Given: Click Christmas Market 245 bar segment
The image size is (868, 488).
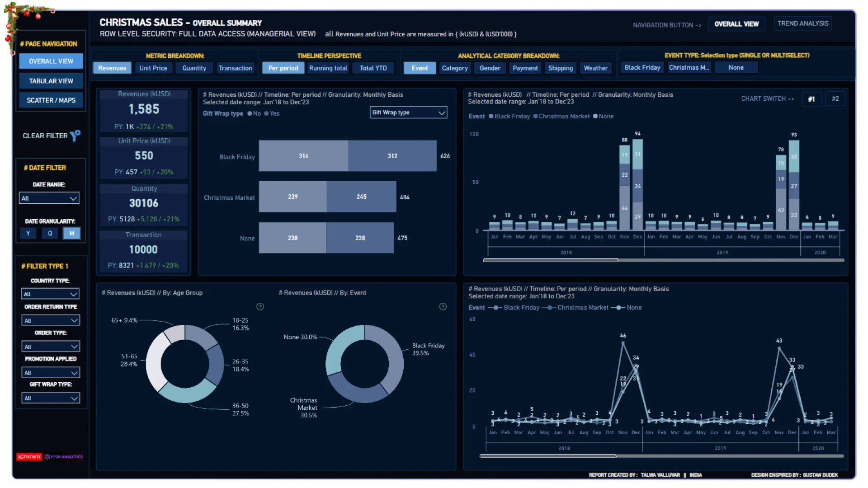Looking at the screenshot, I should pos(361,197).
